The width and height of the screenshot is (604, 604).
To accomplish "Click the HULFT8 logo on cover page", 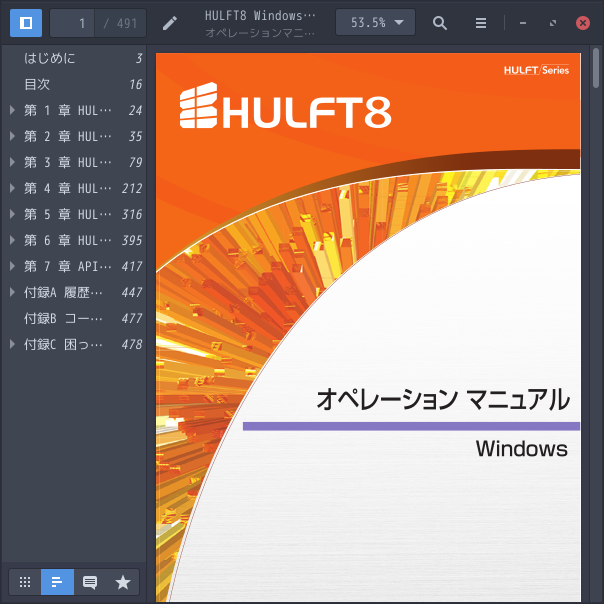I will point(285,106).
